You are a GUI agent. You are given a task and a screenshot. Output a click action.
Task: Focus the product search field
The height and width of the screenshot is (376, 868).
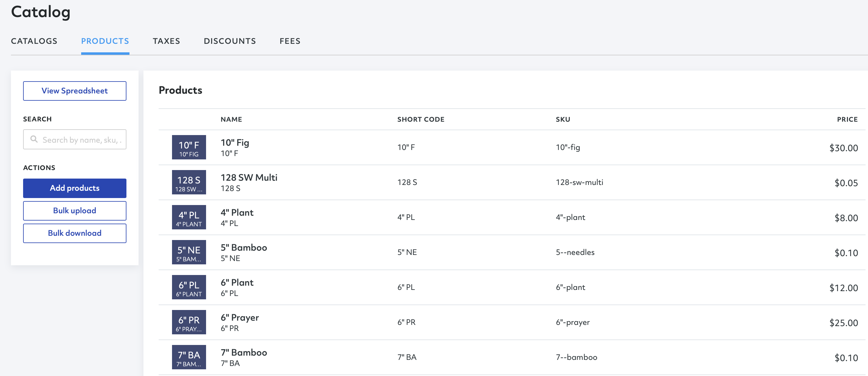(75, 139)
